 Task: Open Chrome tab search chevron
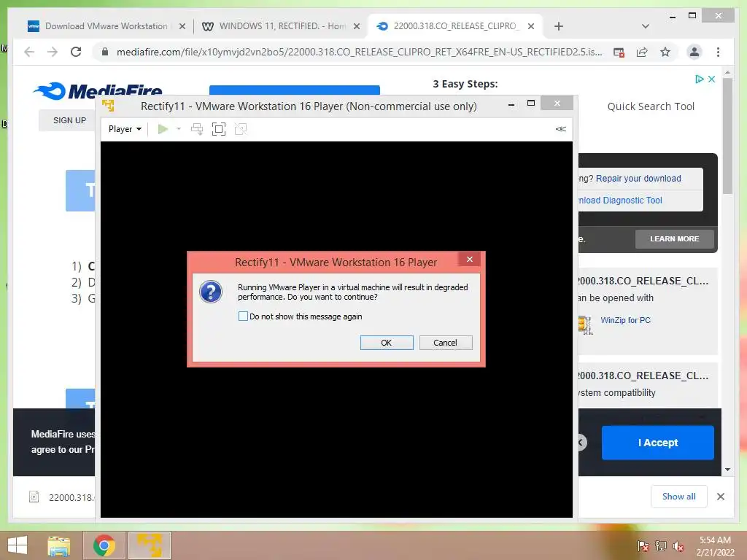click(x=646, y=26)
